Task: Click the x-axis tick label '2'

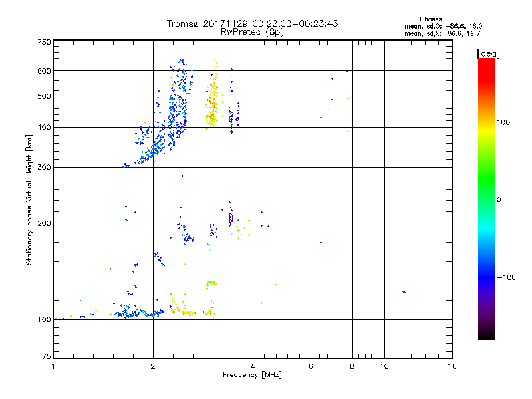Action: 153,366
